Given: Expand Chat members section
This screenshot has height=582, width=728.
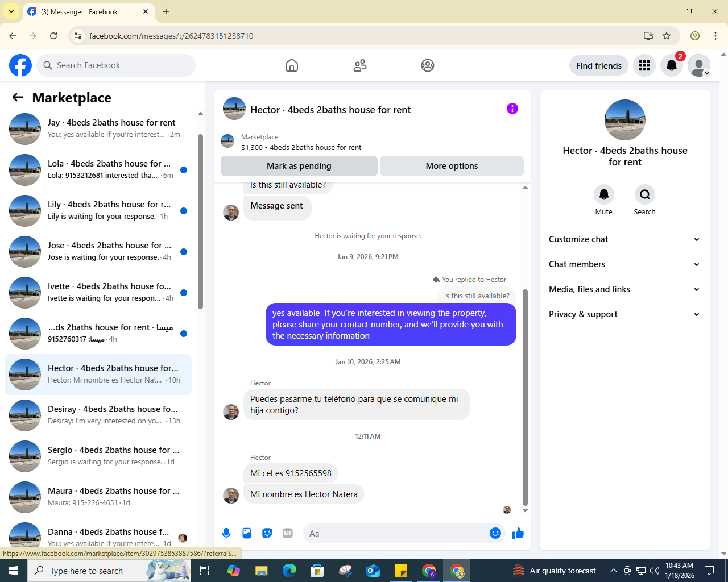Looking at the screenshot, I should click(624, 264).
